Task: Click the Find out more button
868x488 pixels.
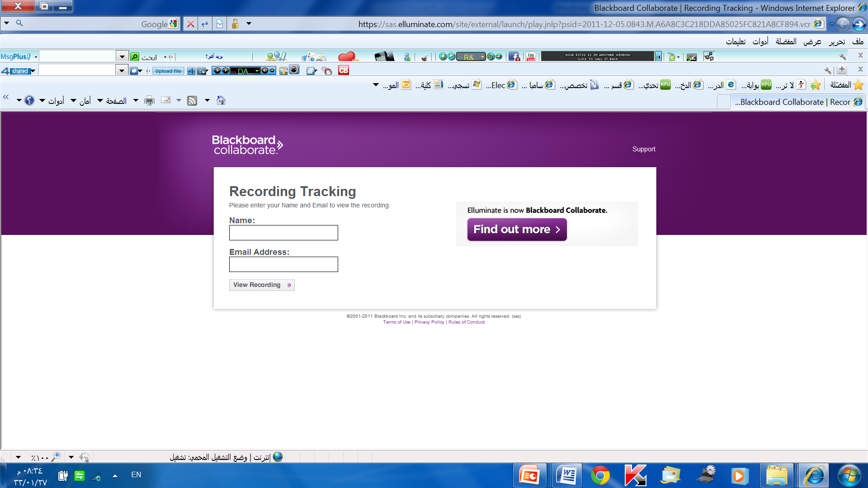Action: click(x=517, y=230)
